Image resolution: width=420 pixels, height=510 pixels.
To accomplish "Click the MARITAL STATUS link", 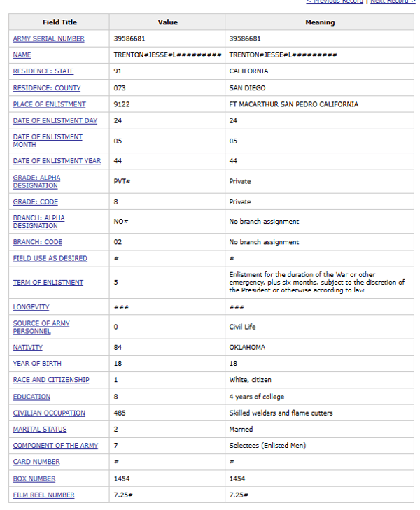I will [38, 430].
